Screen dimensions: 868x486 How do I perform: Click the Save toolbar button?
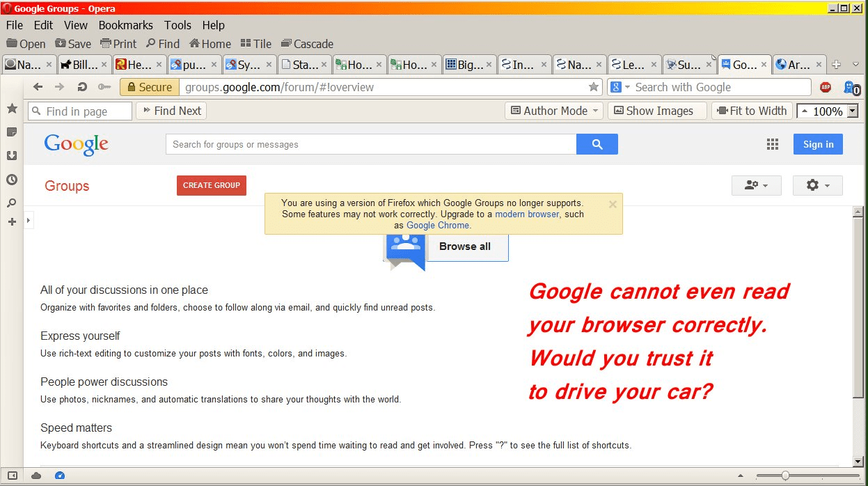click(x=73, y=44)
